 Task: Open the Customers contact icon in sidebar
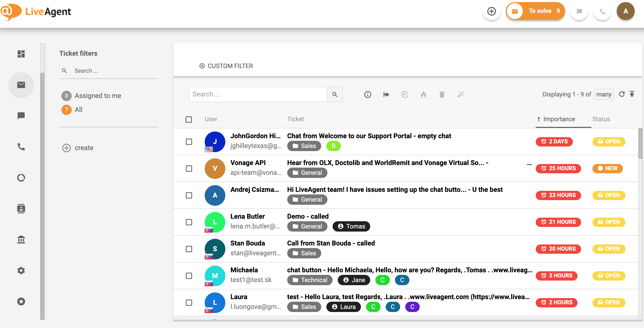[21, 209]
